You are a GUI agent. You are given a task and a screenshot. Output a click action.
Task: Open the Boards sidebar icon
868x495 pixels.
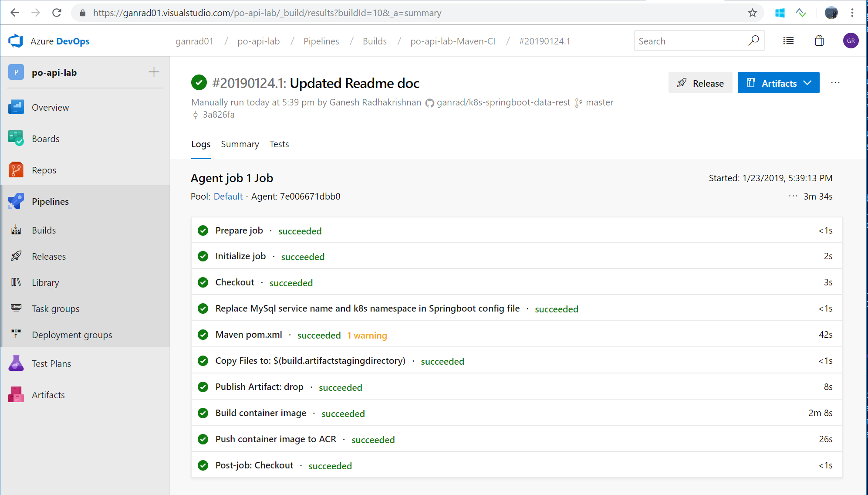pyautogui.click(x=16, y=139)
